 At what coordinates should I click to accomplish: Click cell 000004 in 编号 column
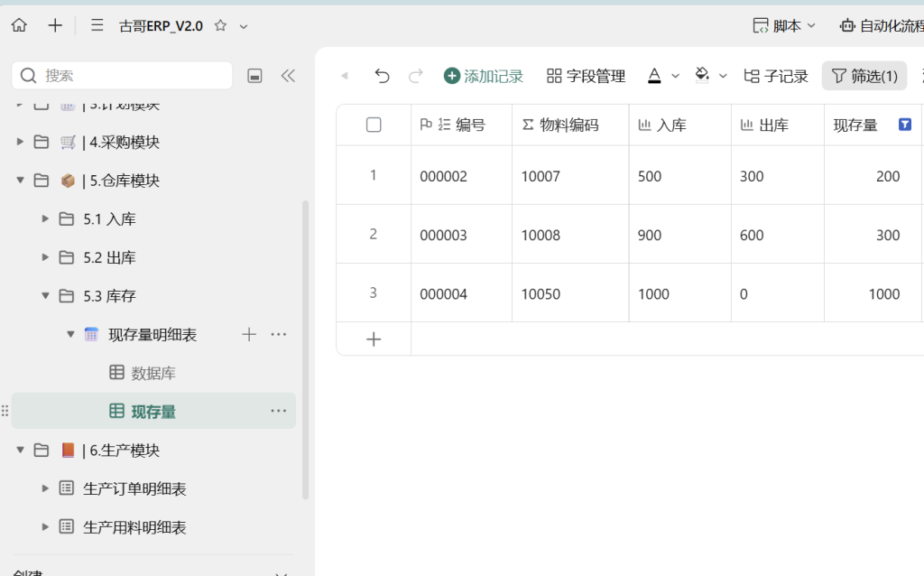pos(461,293)
